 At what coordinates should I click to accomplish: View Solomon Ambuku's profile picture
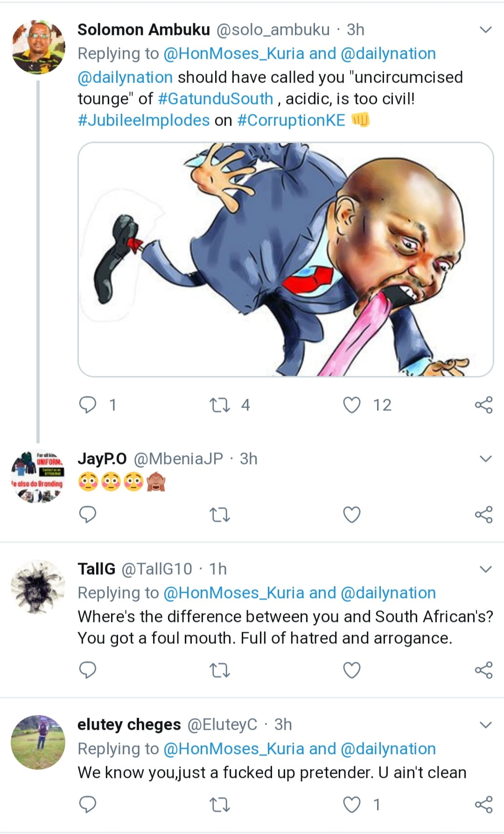tap(38, 47)
